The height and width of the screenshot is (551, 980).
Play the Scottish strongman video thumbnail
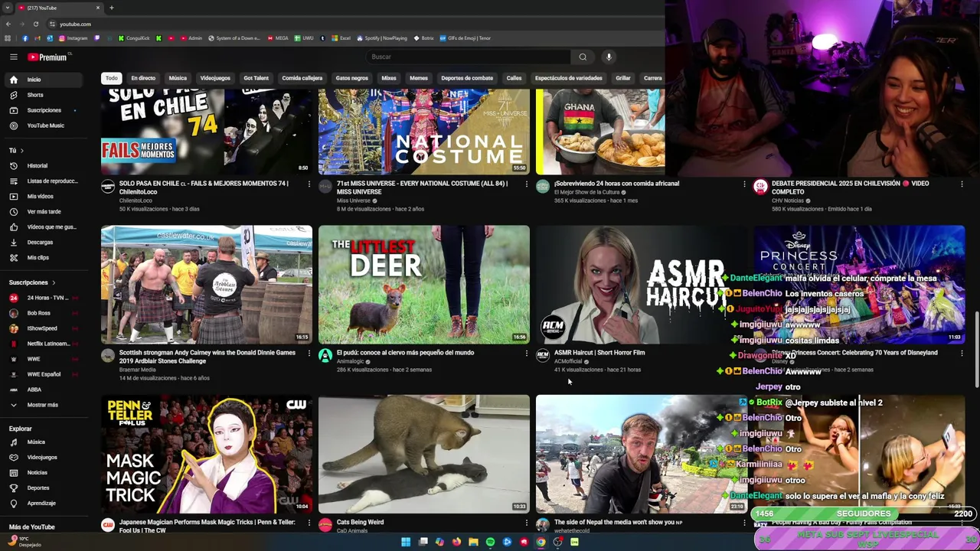[x=207, y=285]
